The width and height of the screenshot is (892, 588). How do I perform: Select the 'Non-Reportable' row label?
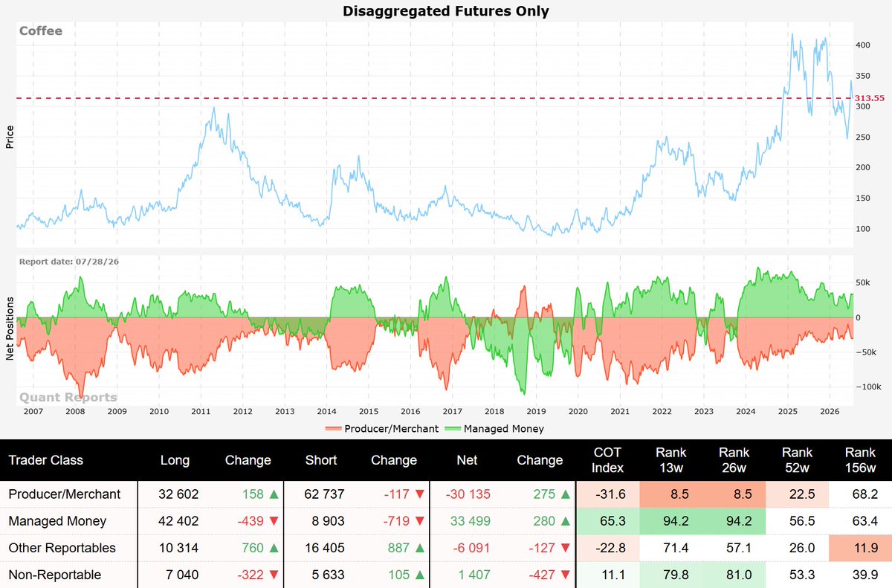pos(54,575)
